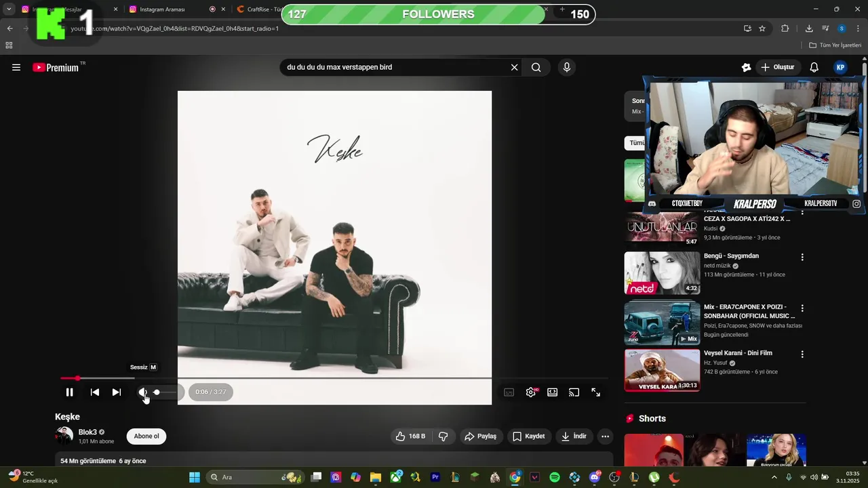
Task: Play the Bengü - Saygımdan thumbnail
Action: point(662,273)
